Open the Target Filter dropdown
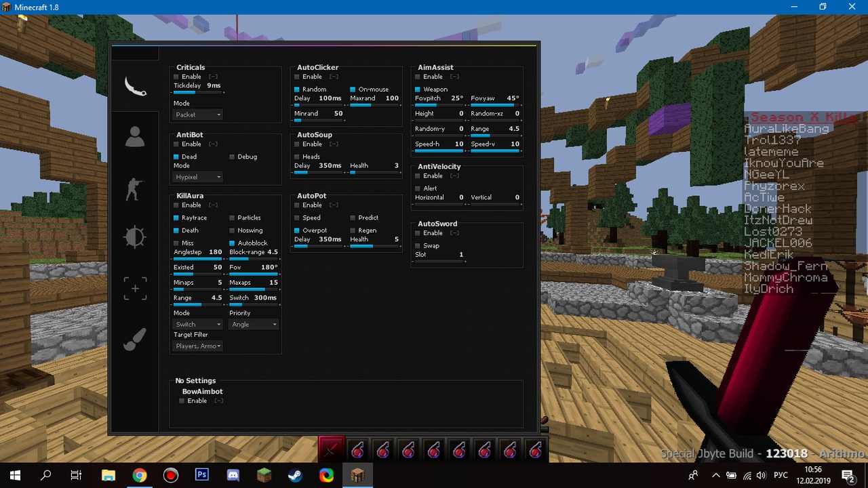 pos(198,346)
